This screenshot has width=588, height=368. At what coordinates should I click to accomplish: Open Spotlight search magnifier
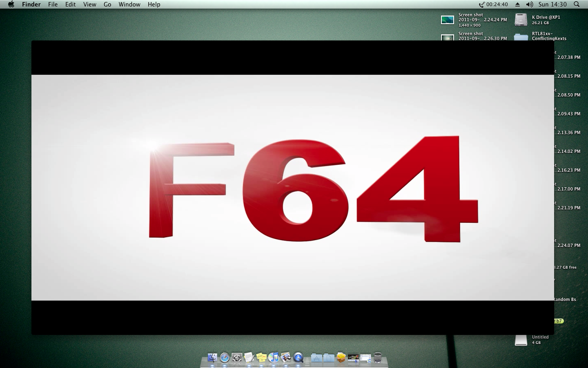(577, 4)
